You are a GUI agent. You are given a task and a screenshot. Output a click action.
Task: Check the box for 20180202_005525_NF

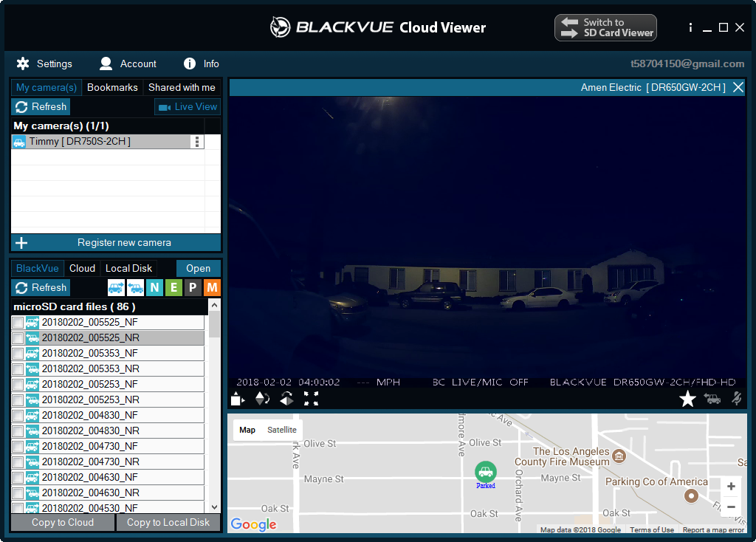click(x=18, y=323)
